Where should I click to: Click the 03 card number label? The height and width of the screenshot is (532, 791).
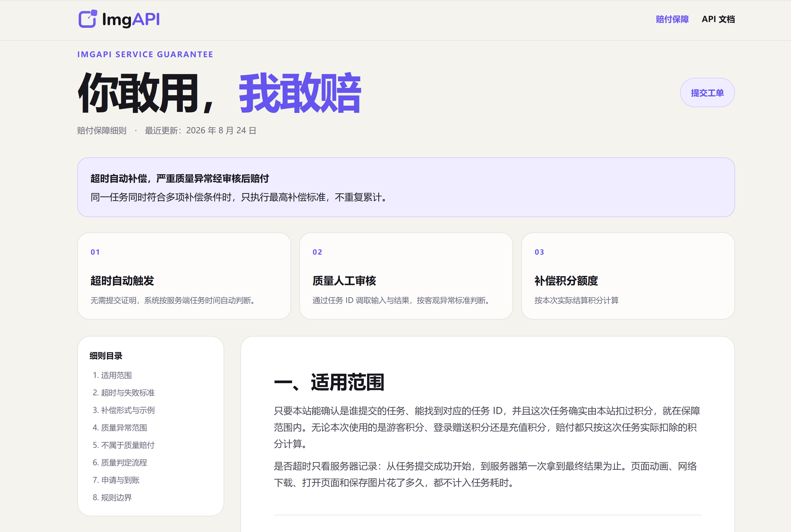tap(540, 252)
